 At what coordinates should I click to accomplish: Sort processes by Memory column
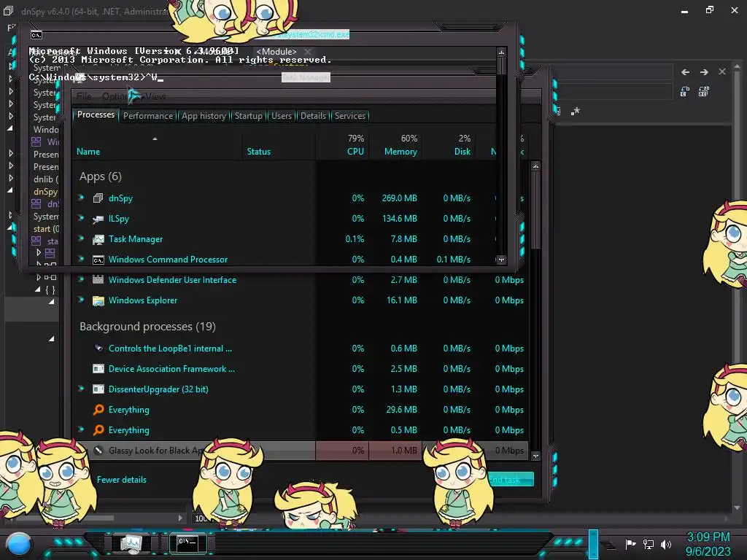(400, 152)
